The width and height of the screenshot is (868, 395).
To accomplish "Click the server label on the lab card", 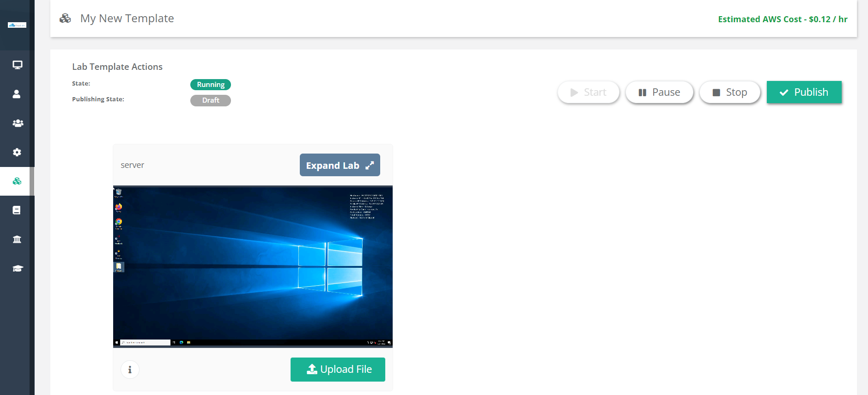I will (133, 165).
